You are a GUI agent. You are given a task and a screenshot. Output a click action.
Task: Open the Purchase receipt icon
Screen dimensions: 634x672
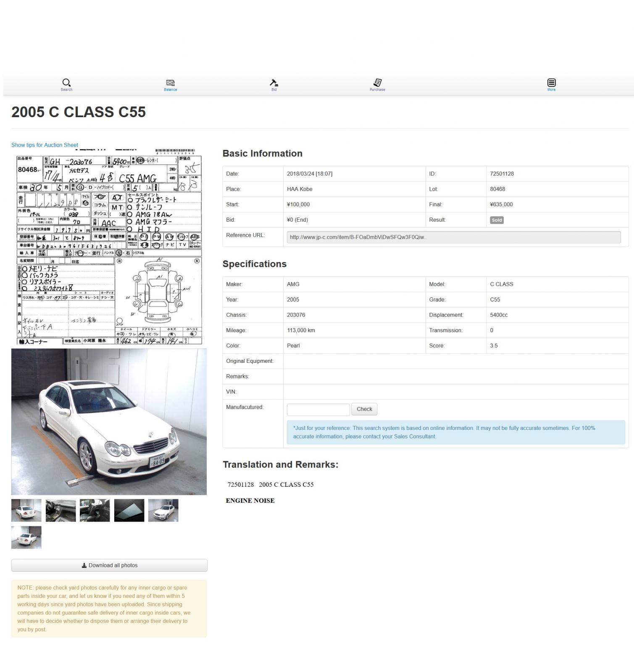[x=377, y=83]
